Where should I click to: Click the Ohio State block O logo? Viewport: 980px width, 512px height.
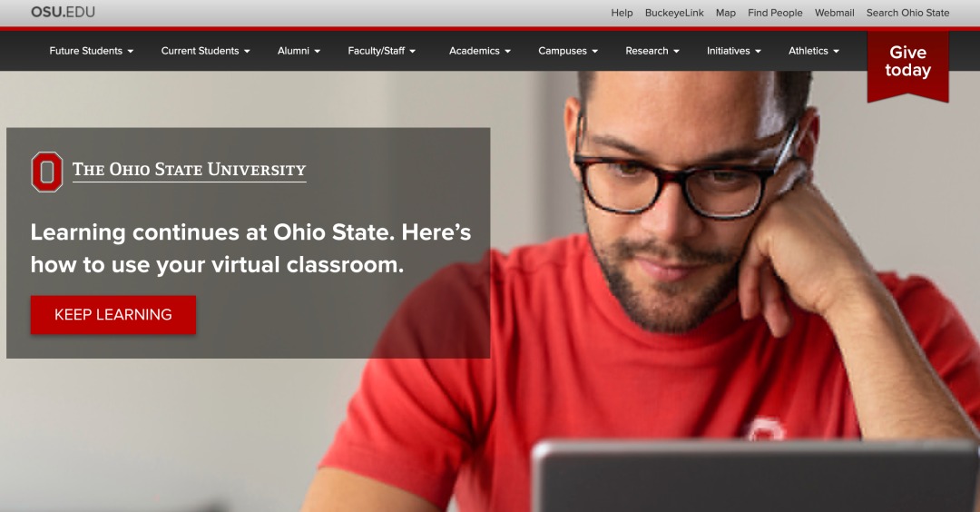click(47, 172)
